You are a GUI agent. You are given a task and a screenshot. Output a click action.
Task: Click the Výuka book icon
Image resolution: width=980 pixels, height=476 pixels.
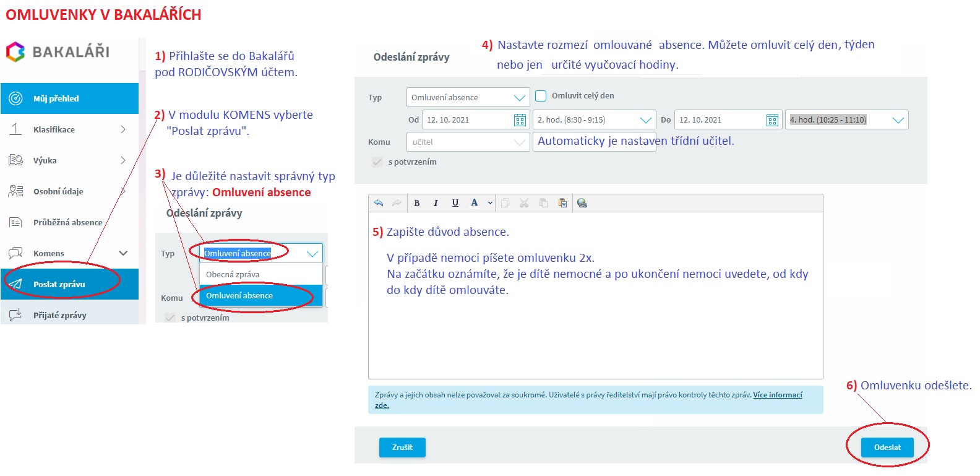coord(15,160)
